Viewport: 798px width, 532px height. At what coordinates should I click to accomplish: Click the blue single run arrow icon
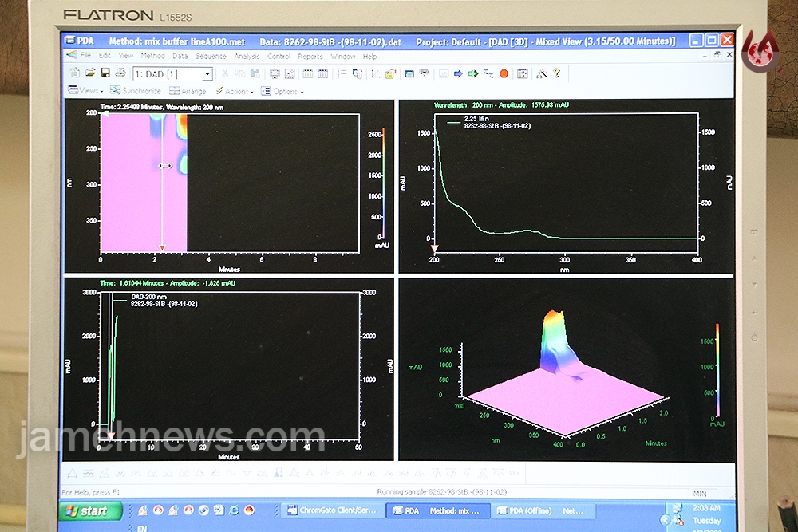click(x=458, y=73)
